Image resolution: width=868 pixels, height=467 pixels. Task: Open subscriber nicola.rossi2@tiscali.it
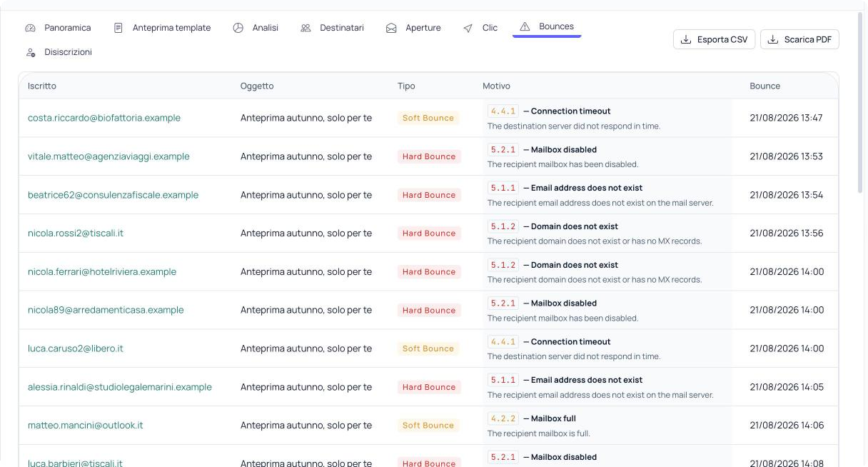76,233
